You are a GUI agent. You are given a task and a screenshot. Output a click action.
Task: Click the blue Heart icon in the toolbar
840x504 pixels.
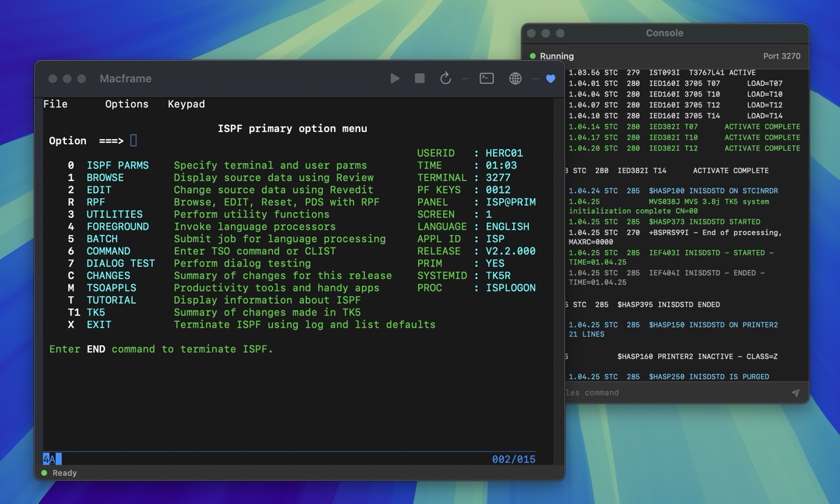(550, 78)
